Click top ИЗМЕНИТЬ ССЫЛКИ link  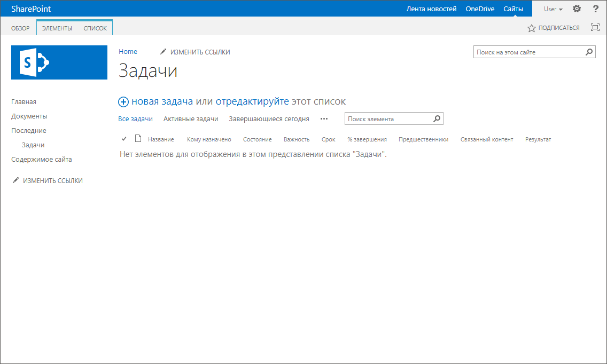coord(200,52)
